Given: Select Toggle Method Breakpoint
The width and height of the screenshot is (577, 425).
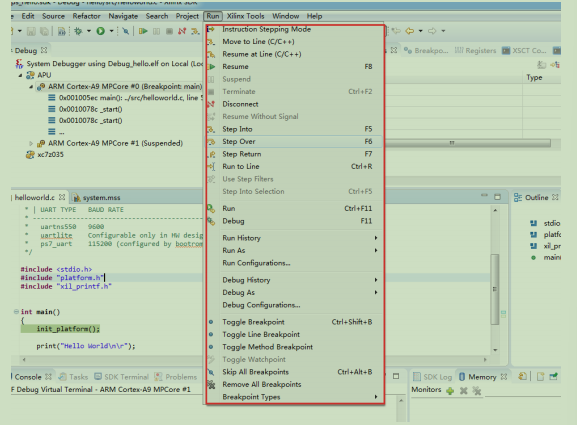Looking at the screenshot, I should (294, 347).
